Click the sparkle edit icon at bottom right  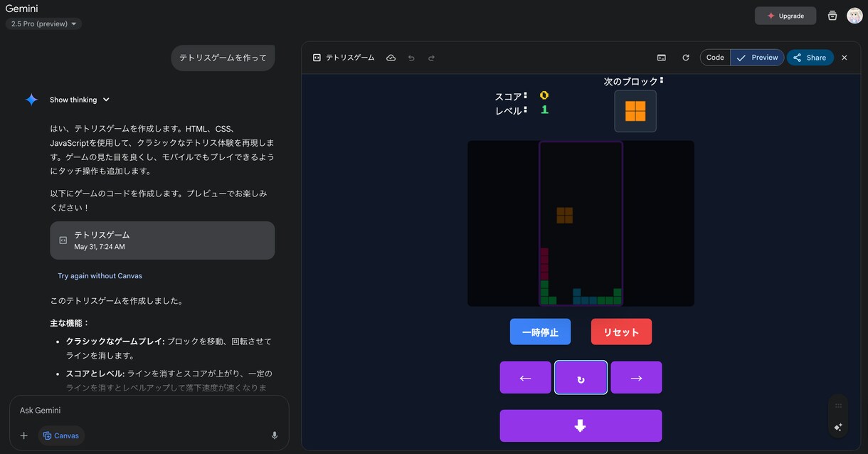click(838, 427)
